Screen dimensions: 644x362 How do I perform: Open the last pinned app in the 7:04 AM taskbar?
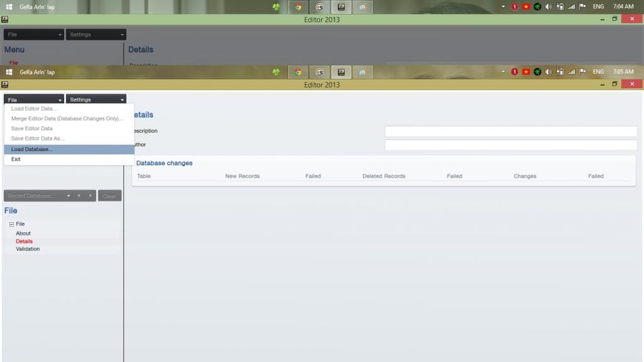pos(362,7)
